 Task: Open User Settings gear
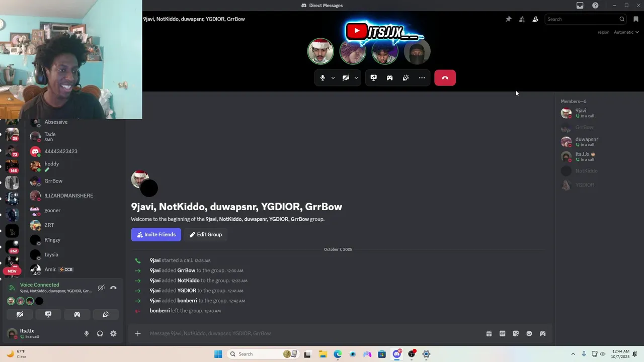tap(113, 333)
